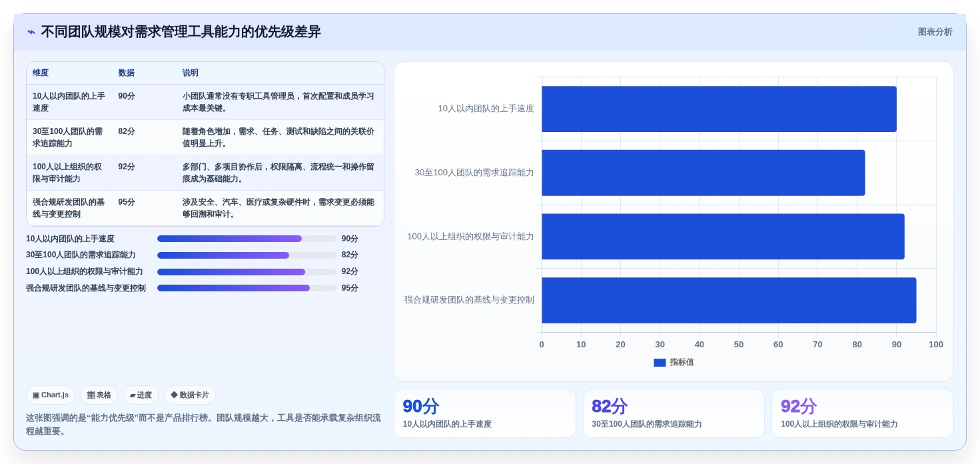Click the description starting 涉及安全、汽车、医疗
This screenshot has width=980, height=464.
pyautogui.click(x=278, y=208)
